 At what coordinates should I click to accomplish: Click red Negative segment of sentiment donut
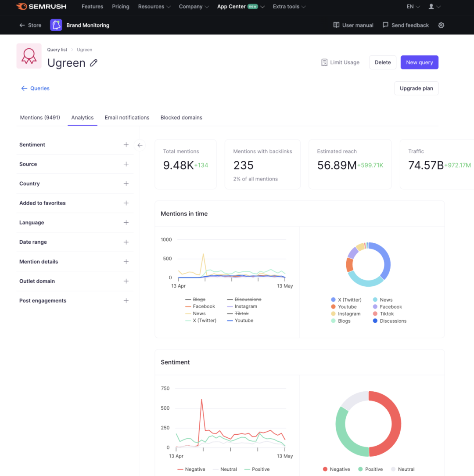tap(396, 424)
